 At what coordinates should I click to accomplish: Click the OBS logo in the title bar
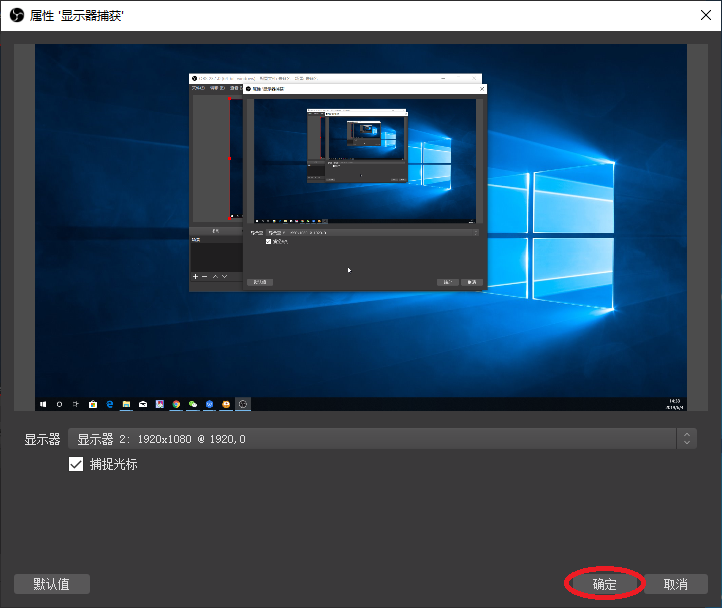pos(17,16)
